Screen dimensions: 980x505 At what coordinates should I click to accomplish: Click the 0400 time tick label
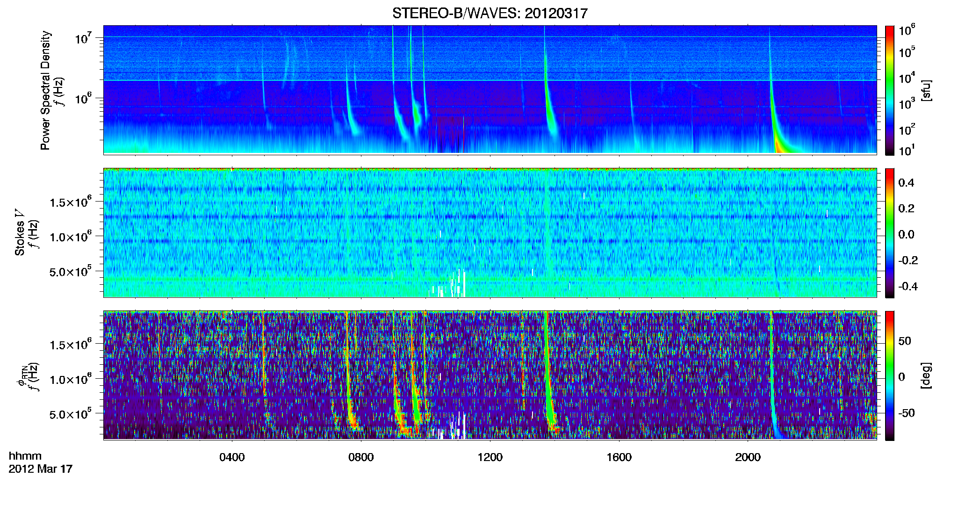click(232, 457)
